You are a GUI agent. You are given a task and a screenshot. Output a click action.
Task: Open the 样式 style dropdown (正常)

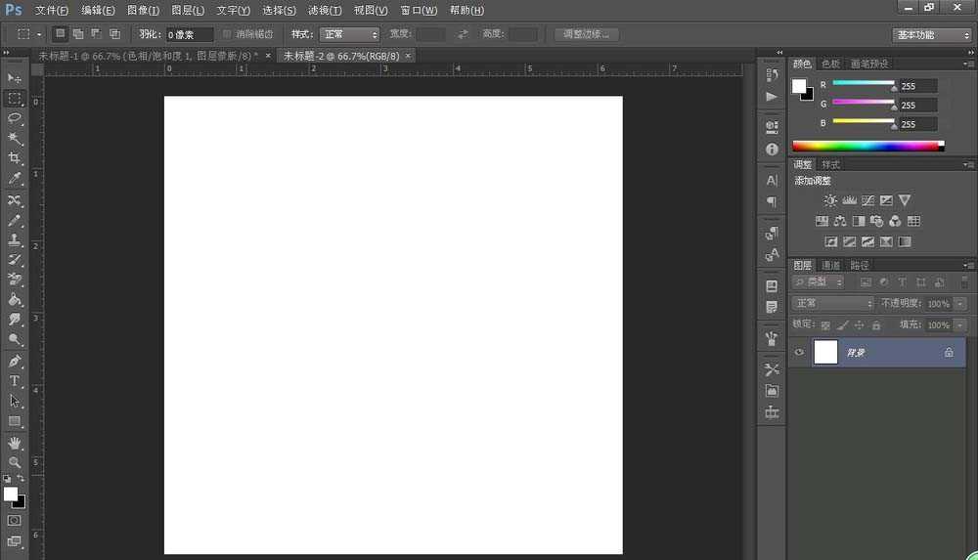(348, 34)
